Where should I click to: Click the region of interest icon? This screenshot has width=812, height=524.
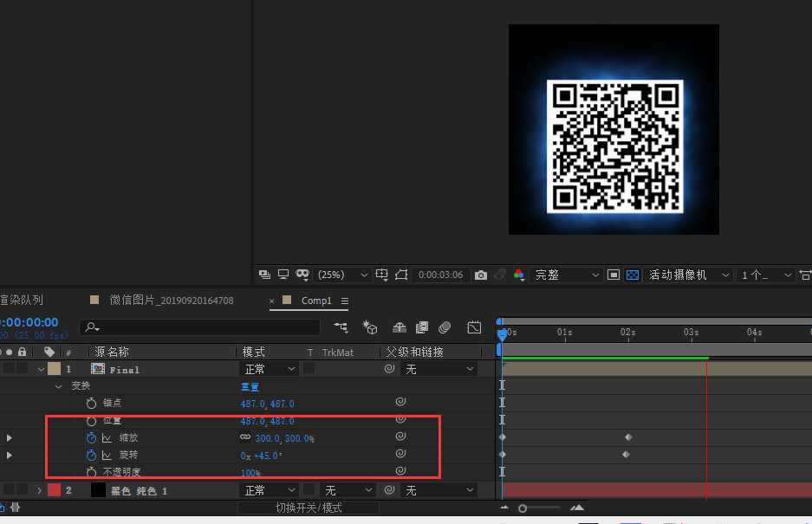401,275
